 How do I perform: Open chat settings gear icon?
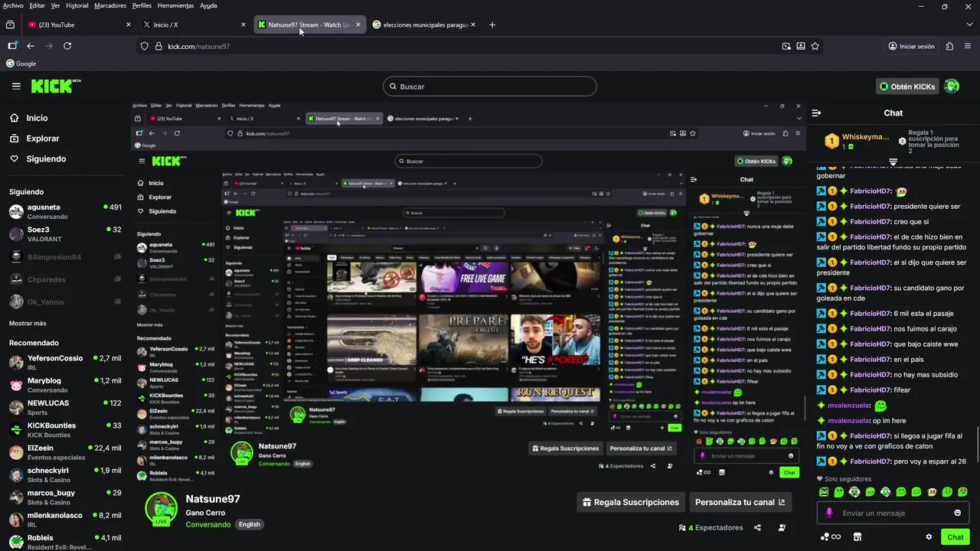(x=929, y=537)
